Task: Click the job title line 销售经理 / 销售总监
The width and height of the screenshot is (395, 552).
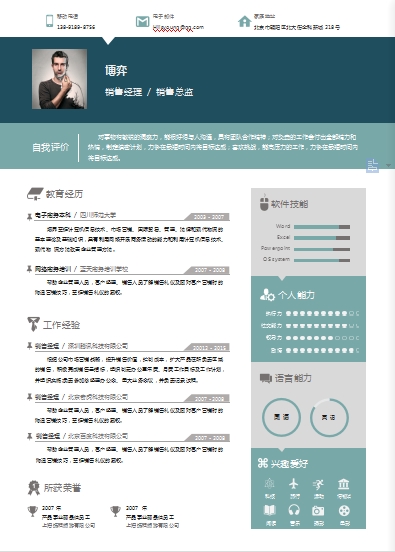Action: [149, 92]
